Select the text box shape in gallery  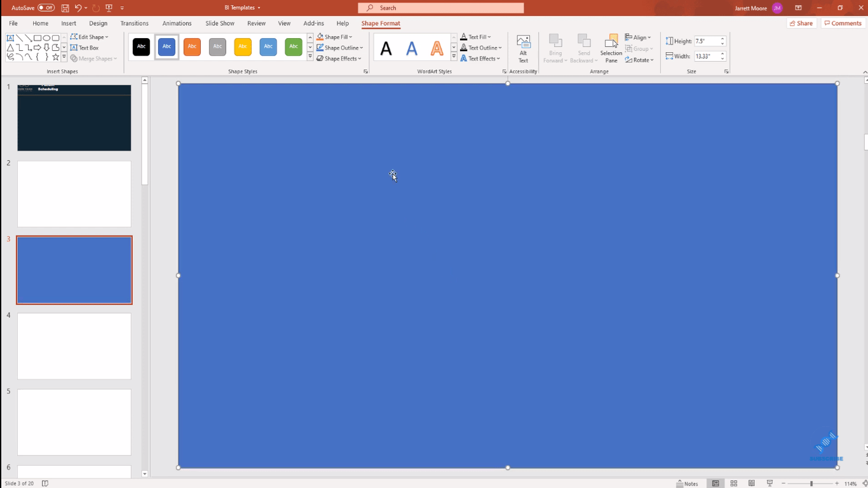(10, 38)
